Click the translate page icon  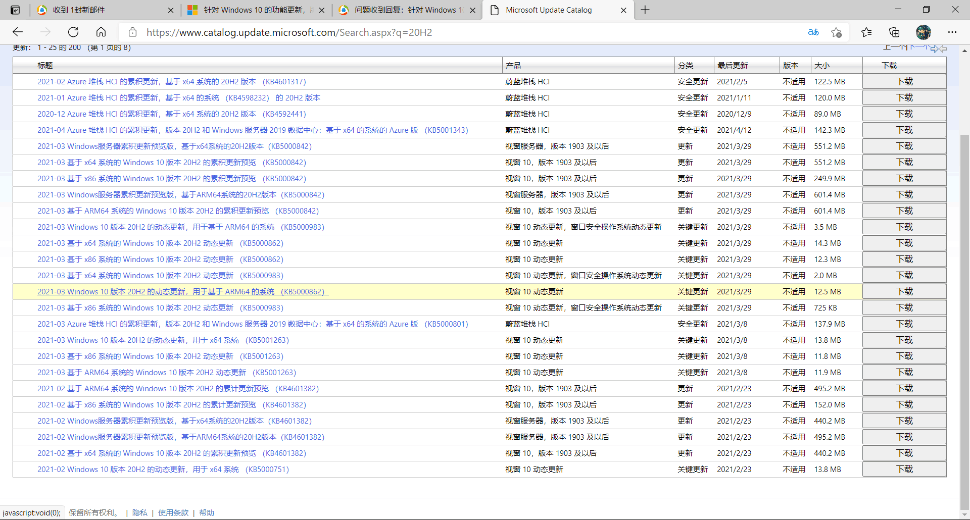[x=813, y=32]
